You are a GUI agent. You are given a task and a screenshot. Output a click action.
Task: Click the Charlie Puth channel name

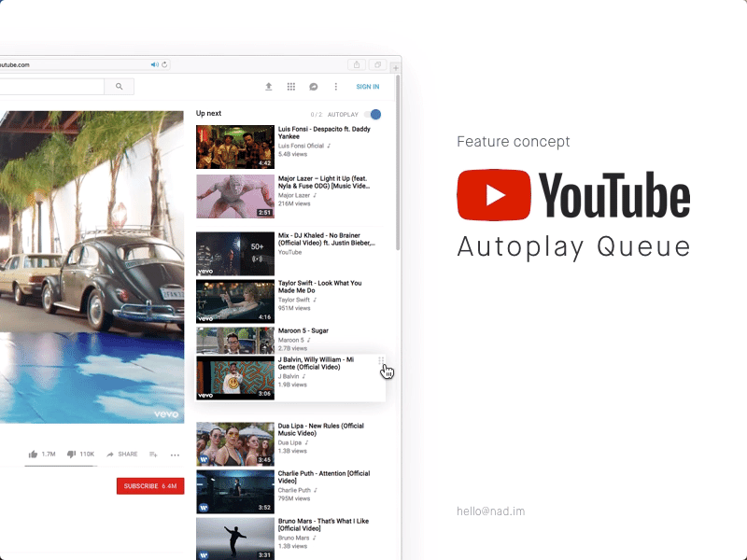click(294, 490)
